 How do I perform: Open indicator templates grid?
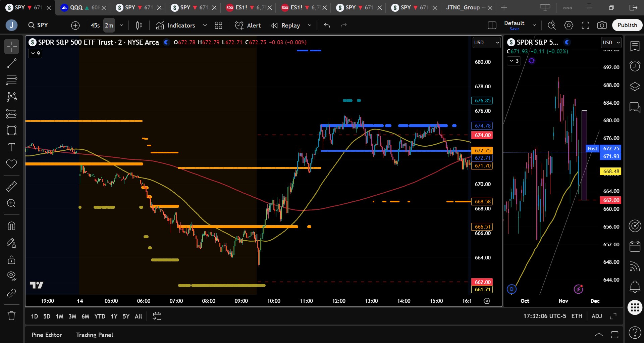point(218,26)
